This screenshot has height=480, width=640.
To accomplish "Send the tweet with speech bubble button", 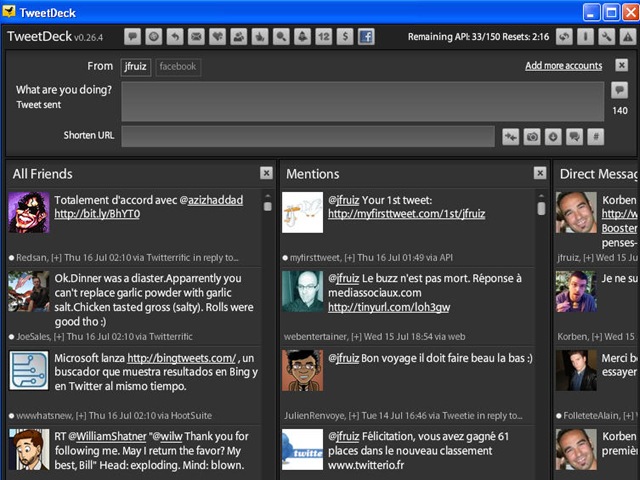I will pos(620,90).
